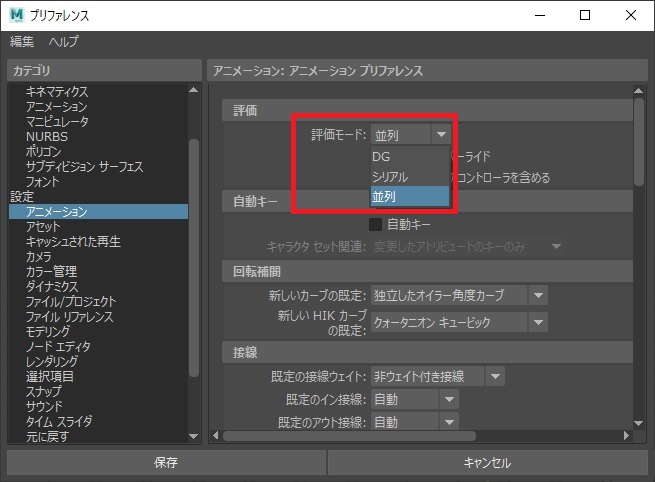Viewport: 655px width, 482px height.
Task: Click settings panel scroll-up arrow
Action: (x=638, y=91)
